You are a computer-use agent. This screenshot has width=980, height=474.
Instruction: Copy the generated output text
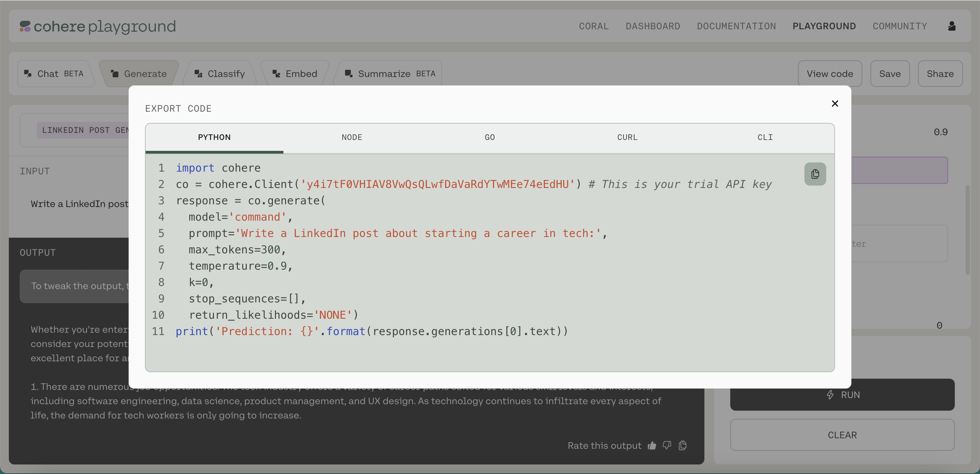click(683, 445)
